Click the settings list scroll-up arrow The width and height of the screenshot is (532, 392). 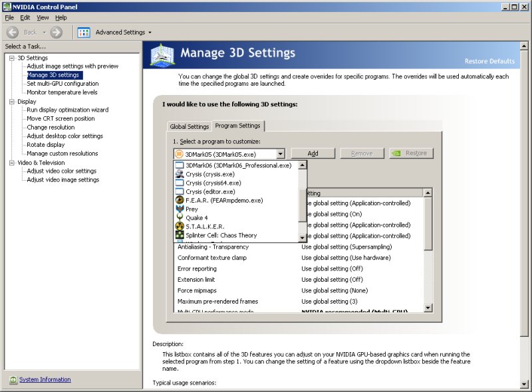point(428,193)
